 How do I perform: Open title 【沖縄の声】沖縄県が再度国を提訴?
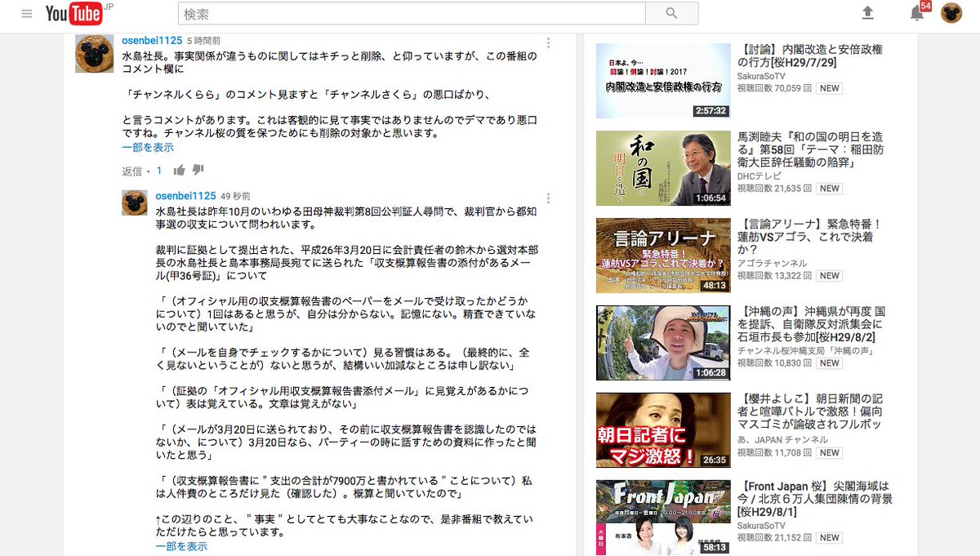pos(810,324)
